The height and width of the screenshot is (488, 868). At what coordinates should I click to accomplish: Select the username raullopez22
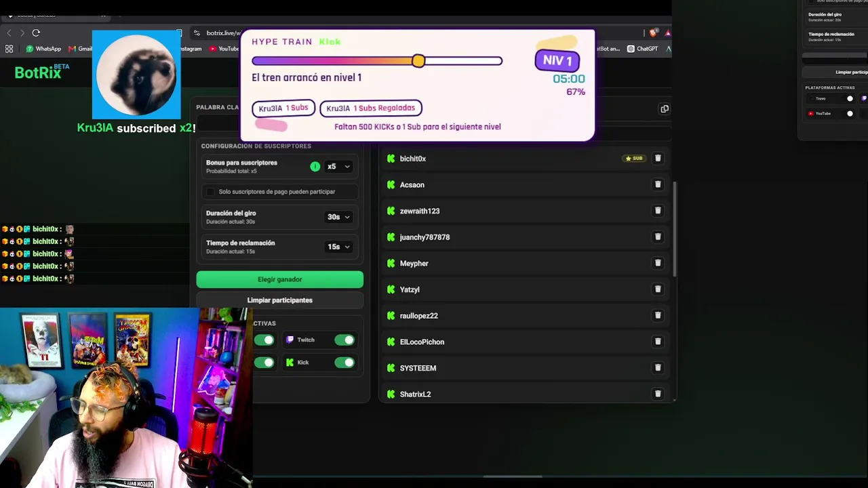tap(419, 316)
